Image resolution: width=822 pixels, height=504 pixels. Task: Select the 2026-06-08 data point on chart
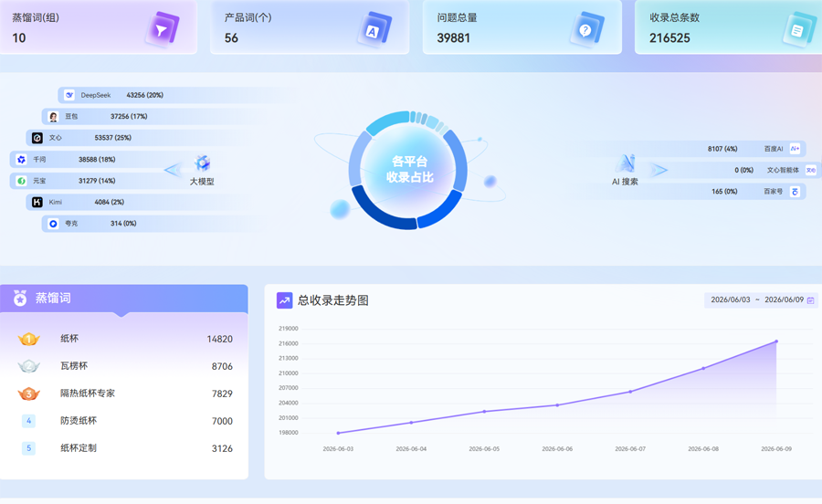pos(703,368)
